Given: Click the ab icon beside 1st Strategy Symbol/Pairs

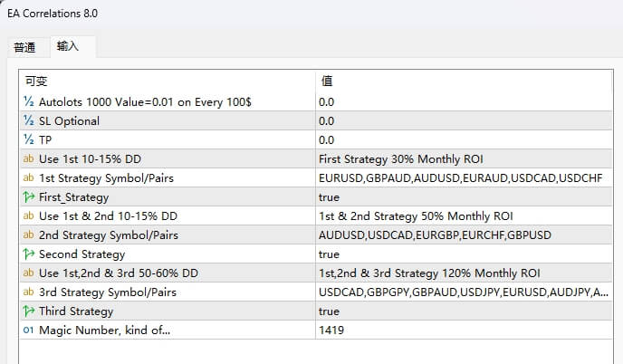Looking at the screenshot, I should tap(29, 178).
